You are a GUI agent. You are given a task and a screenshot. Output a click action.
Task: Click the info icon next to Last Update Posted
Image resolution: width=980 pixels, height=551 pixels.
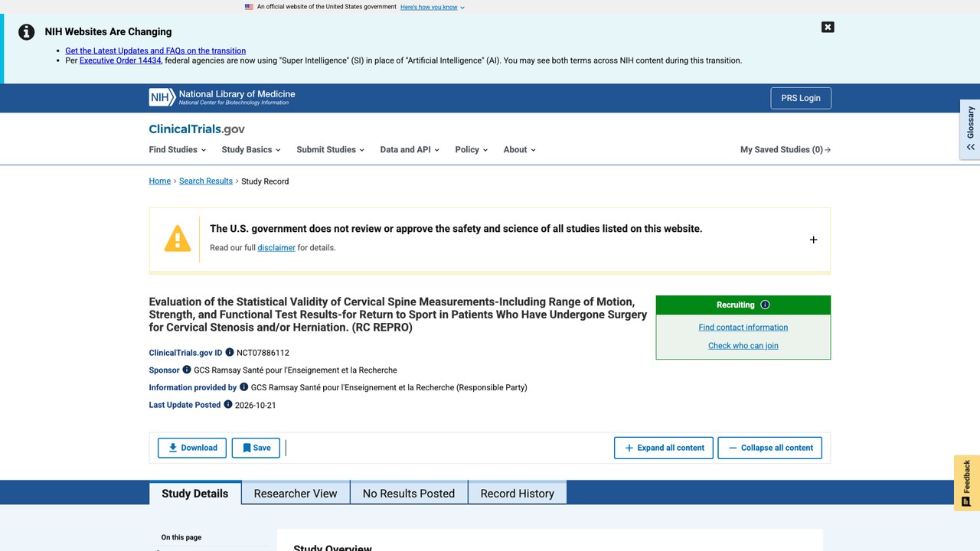(228, 404)
